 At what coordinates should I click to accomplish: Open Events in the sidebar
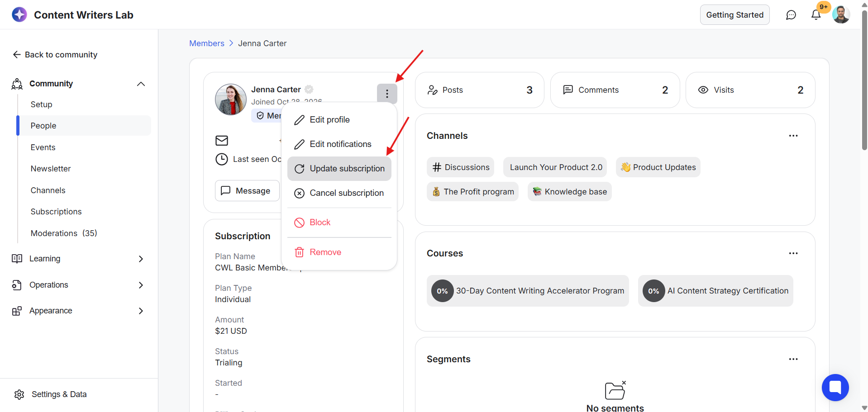pos(43,147)
